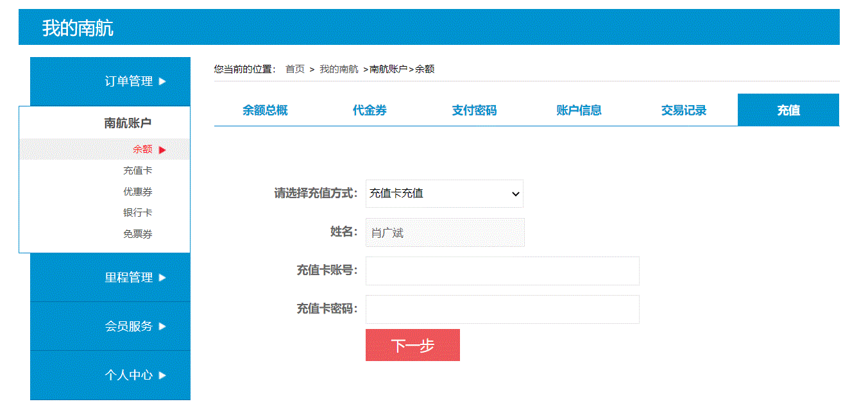The width and height of the screenshot is (868, 413).
Task: Open 我的南航 breadcrumb link
Action: pyautogui.click(x=339, y=69)
